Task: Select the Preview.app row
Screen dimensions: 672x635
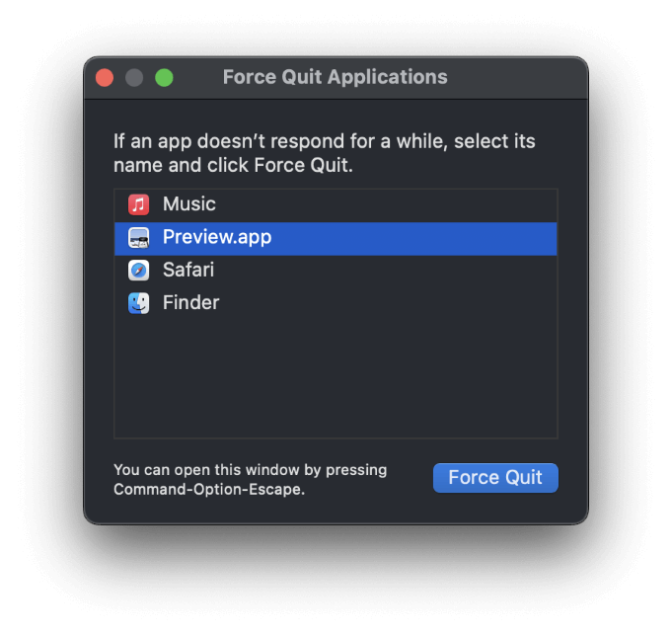Action: [x=336, y=238]
